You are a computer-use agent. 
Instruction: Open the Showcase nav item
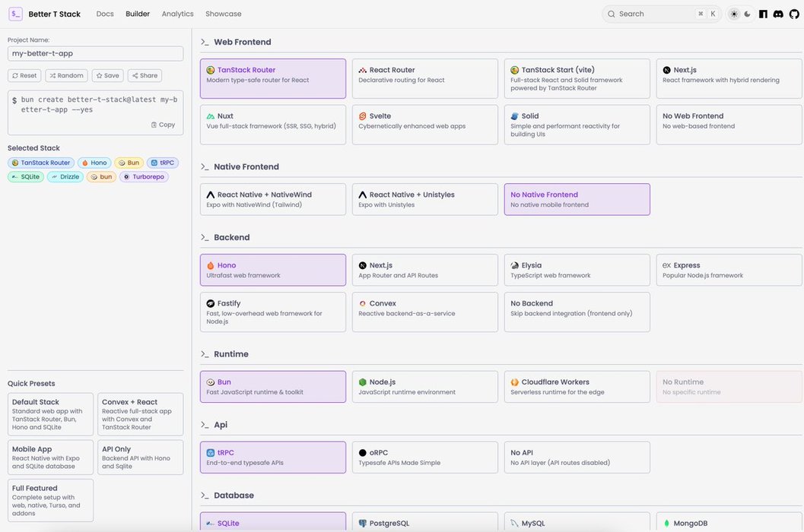point(224,14)
